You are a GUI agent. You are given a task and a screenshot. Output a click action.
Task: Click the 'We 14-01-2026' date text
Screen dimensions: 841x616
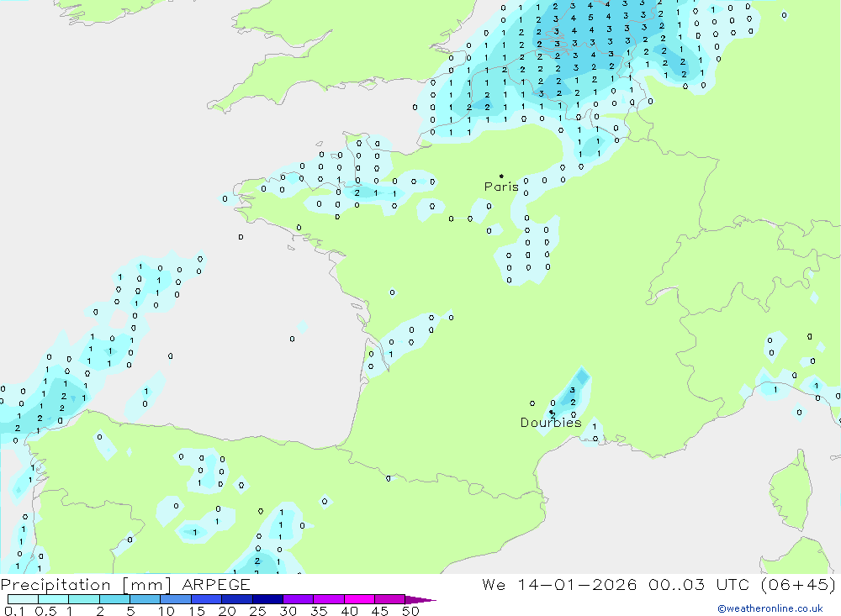pos(559,585)
